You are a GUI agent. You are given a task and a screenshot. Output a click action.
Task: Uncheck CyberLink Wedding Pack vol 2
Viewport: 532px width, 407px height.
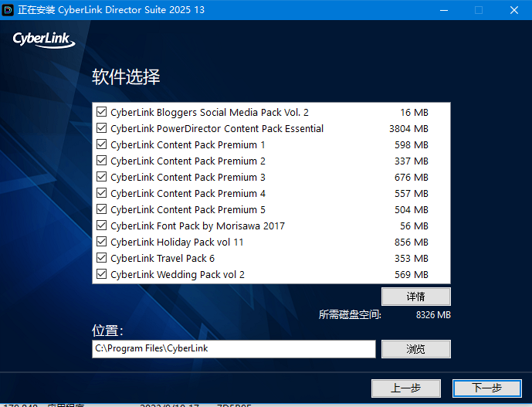tap(101, 274)
